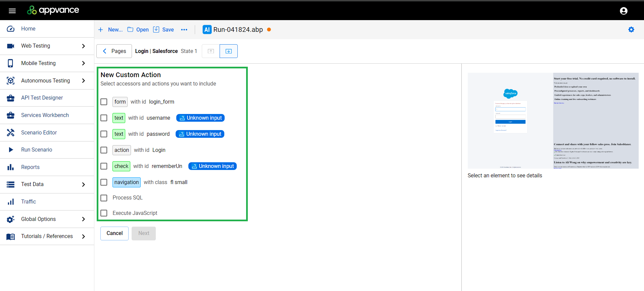Click the Traffic signal bars icon
This screenshot has width=644, height=291.
pyautogui.click(x=11, y=202)
